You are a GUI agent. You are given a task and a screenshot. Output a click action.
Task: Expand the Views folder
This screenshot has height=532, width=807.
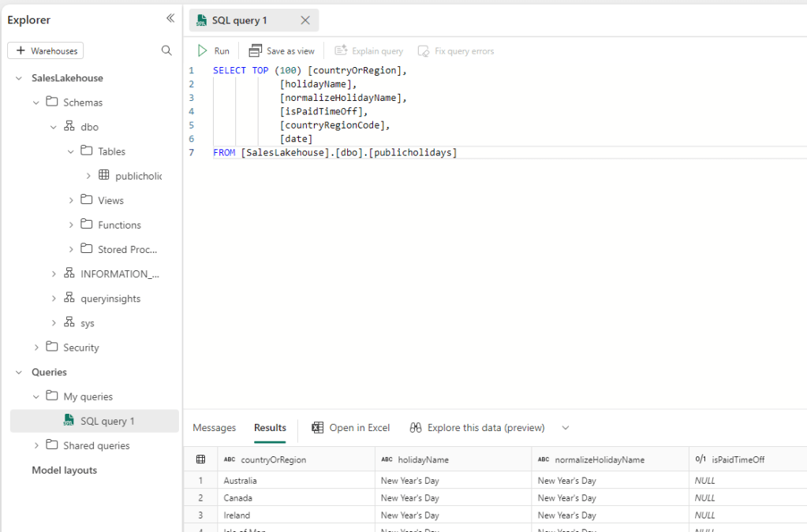tap(71, 200)
